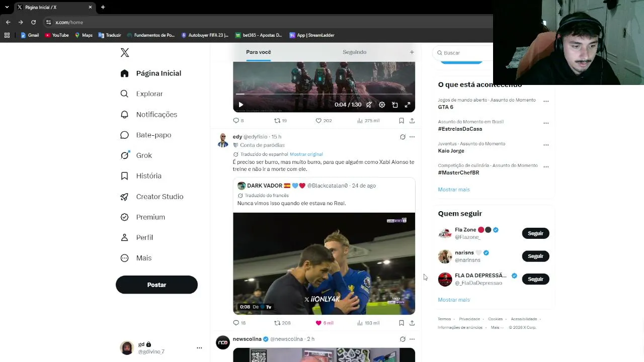Expand the Mais menu in sidebar

(x=136, y=258)
